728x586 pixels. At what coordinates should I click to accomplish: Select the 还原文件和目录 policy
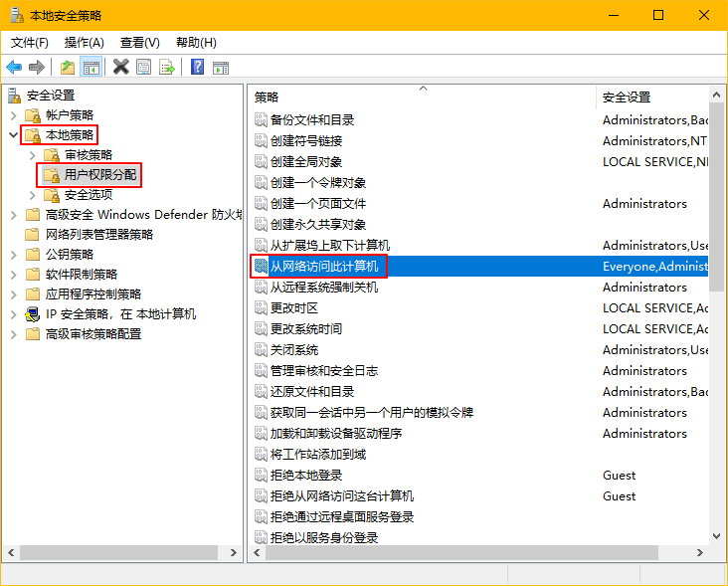pos(312,391)
